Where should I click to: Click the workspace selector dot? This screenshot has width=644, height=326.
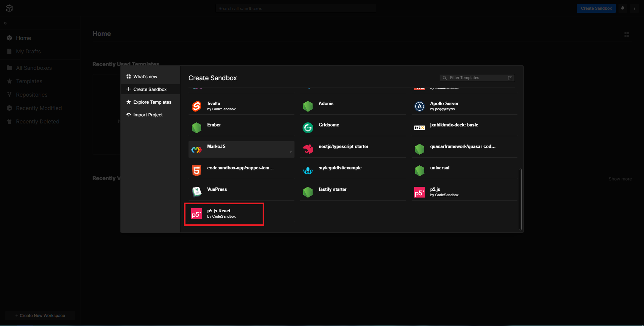(x=5, y=23)
